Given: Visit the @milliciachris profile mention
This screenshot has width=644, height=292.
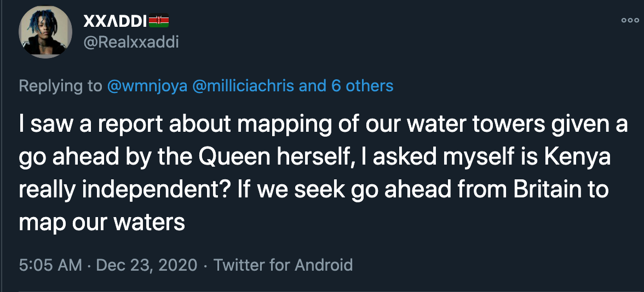Looking at the screenshot, I should click(243, 86).
